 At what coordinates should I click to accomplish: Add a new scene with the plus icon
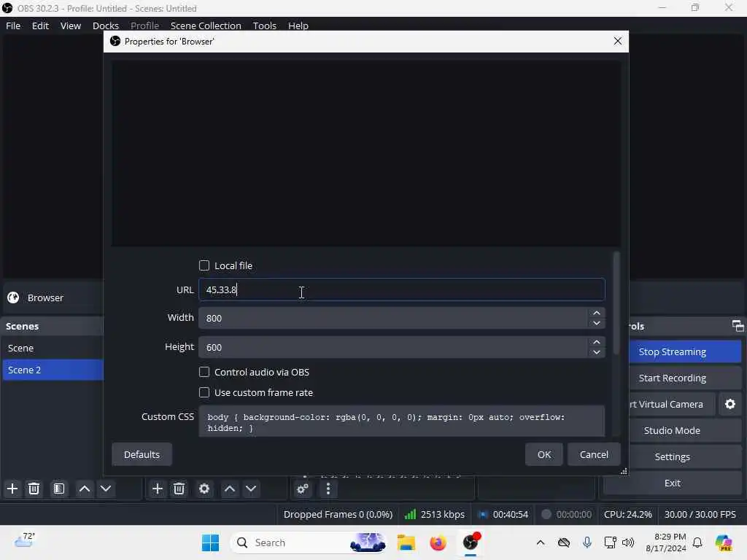tap(12, 489)
